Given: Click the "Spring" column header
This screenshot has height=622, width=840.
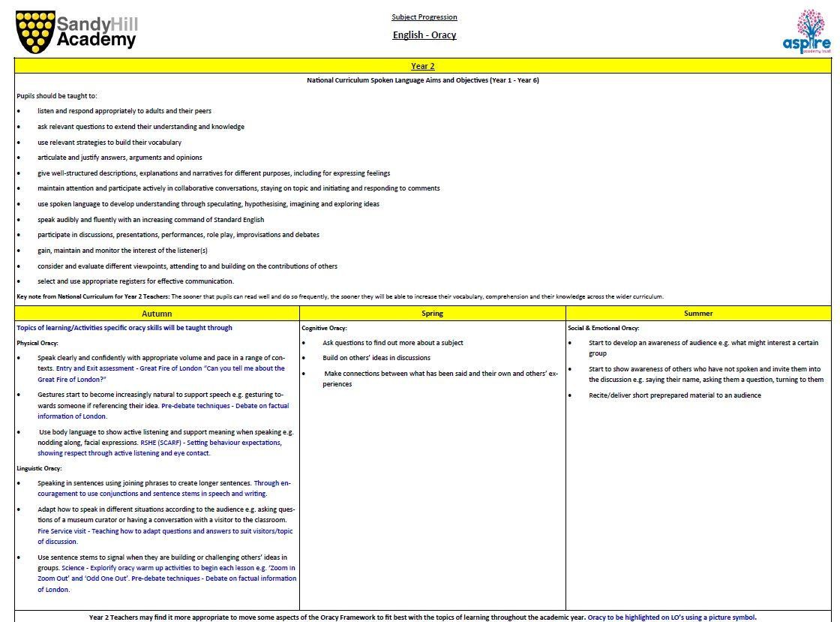Looking at the screenshot, I should pyautogui.click(x=432, y=314).
